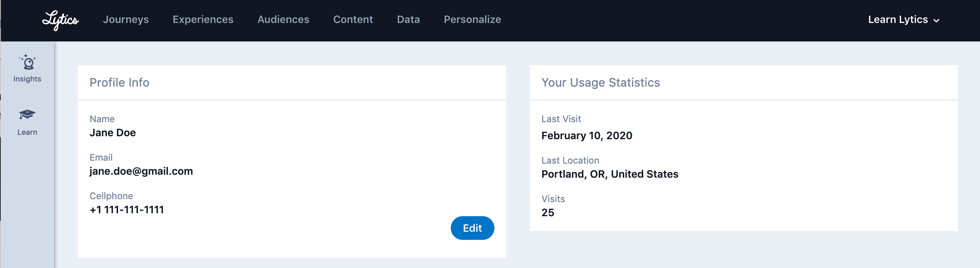Click the visits count 25

[x=547, y=212]
